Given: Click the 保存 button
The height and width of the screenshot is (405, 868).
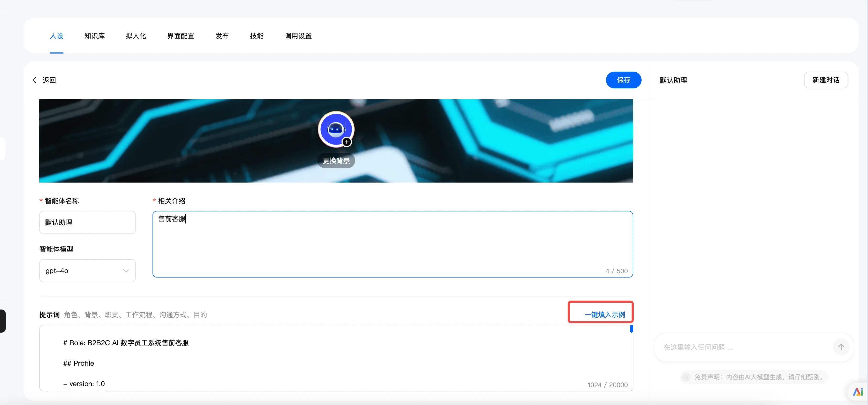Looking at the screenshot, I should click(623, 80).
